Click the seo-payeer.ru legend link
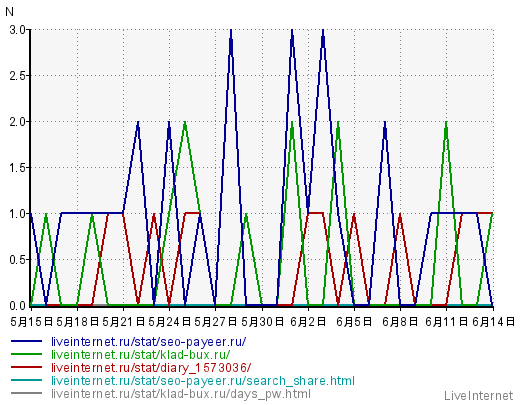520x405 pixels. click(x=148, y=342)
